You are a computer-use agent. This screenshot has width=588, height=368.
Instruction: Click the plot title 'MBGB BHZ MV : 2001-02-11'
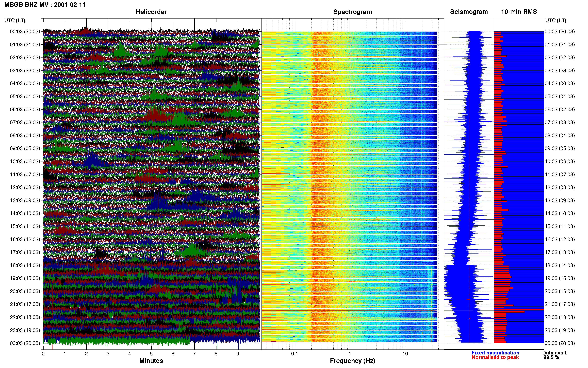(x=45, y=5)
